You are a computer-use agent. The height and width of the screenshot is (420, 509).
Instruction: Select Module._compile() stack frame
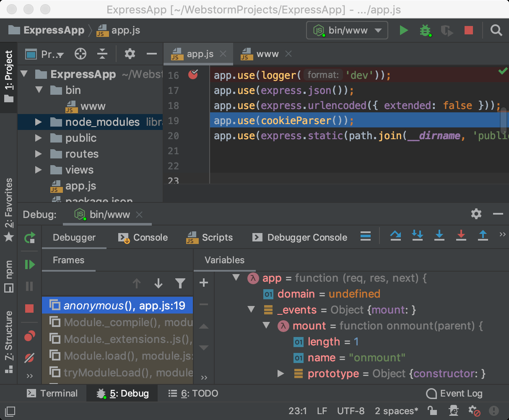(x=117, y=322)
